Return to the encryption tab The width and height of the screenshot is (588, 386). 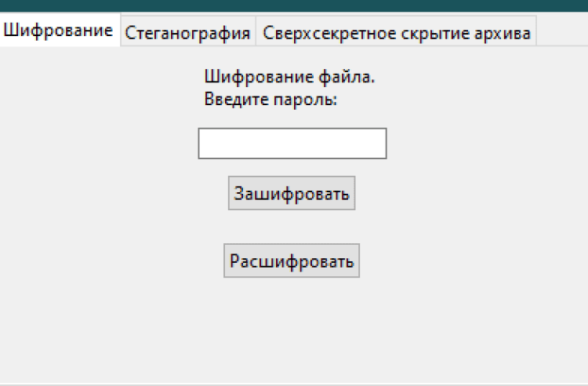(59, 31)
